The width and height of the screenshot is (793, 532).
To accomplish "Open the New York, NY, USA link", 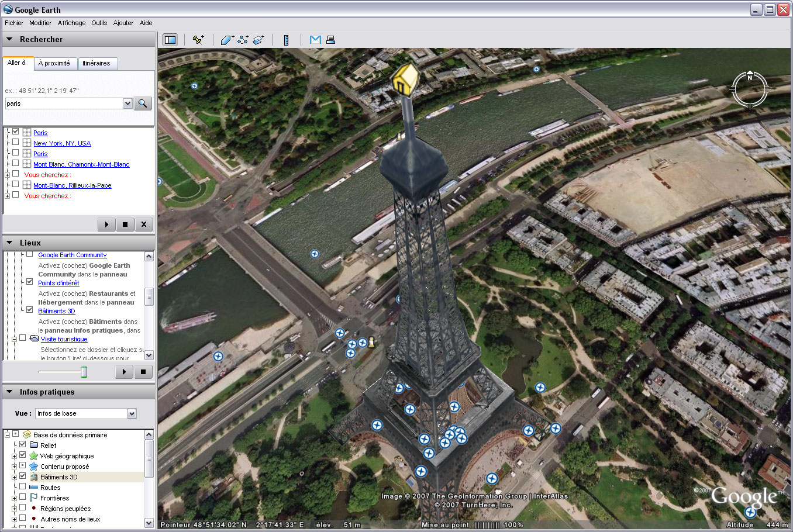I will (x=62, y=143).
